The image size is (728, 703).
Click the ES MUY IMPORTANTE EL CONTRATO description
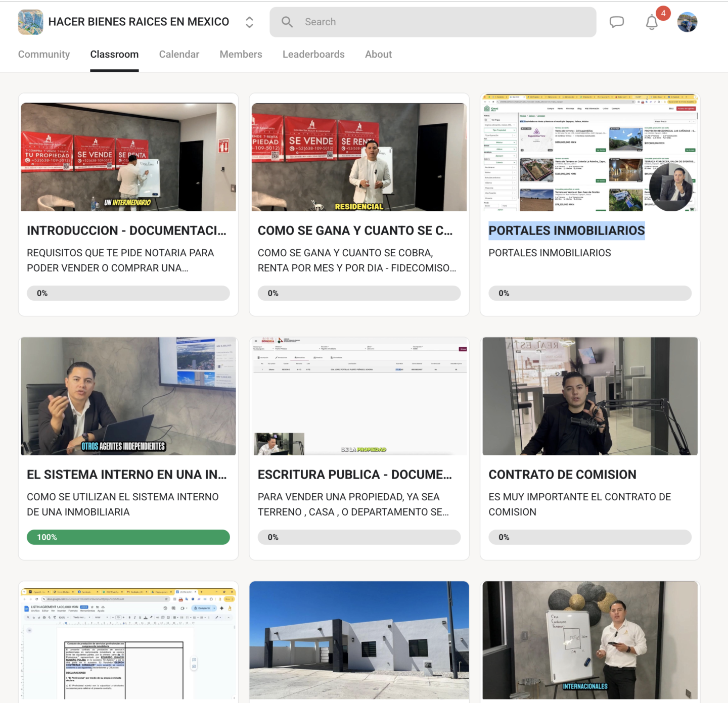click(x=580, y=504)
